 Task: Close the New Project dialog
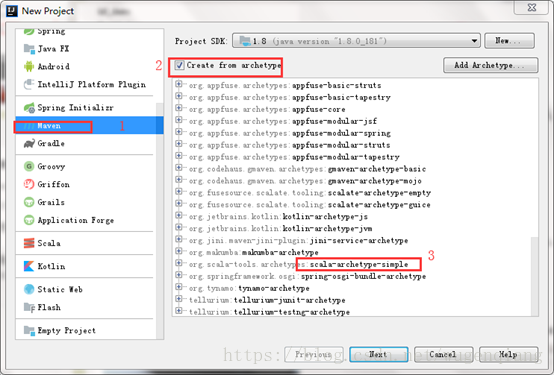click(532, 7)
